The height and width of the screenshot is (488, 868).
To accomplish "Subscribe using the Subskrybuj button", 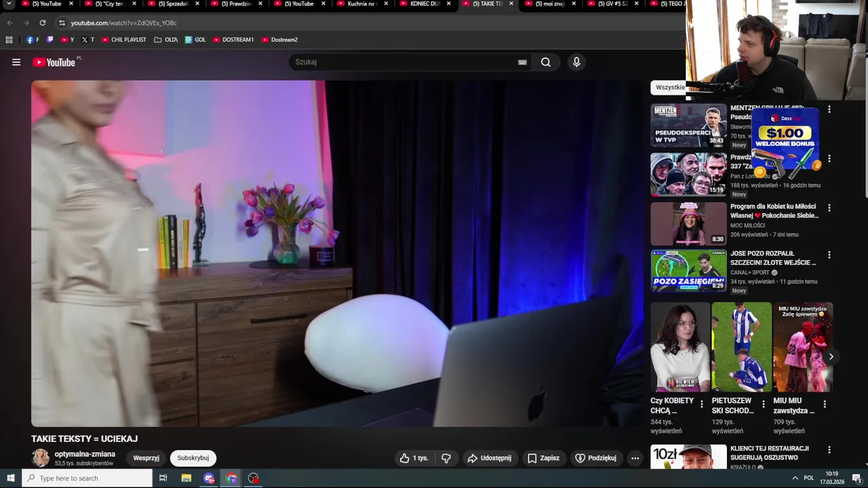I will pyautogui.click(x=193, y=458).
